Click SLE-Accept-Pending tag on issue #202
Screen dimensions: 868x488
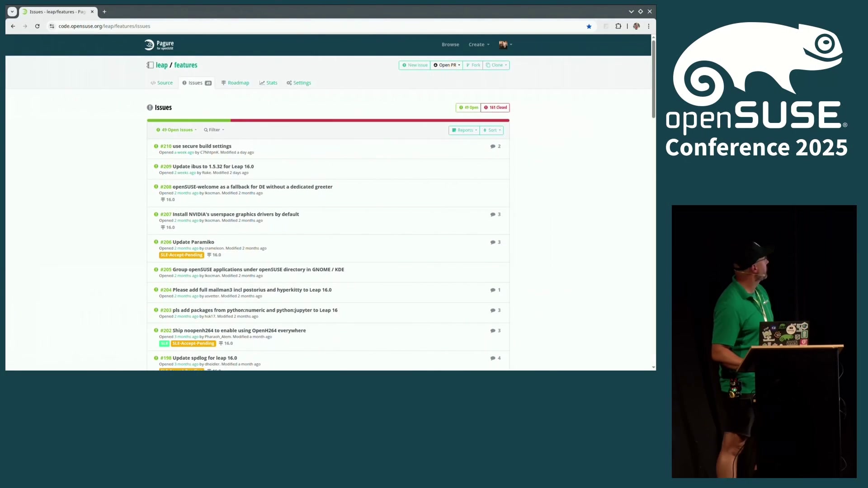coord(193,344)
